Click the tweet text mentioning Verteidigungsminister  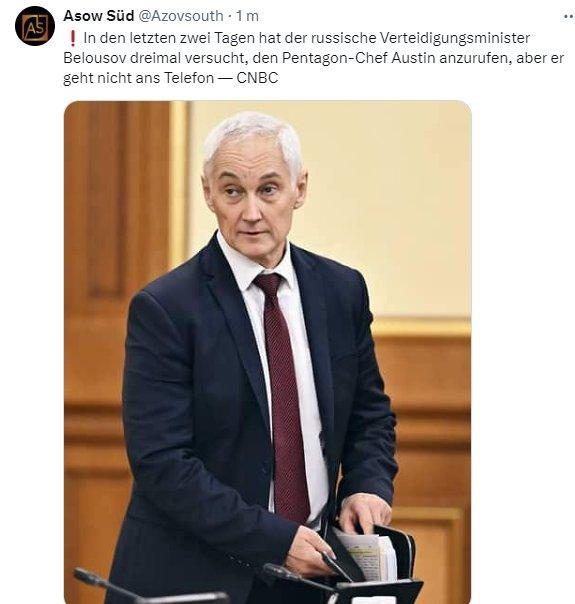(x=313, y=58)
